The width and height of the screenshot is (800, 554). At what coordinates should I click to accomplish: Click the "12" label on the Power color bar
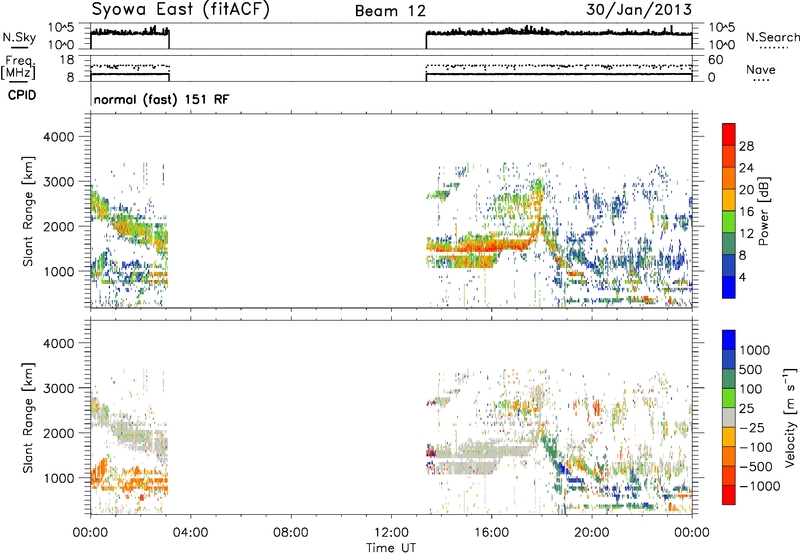click(746, 234)
